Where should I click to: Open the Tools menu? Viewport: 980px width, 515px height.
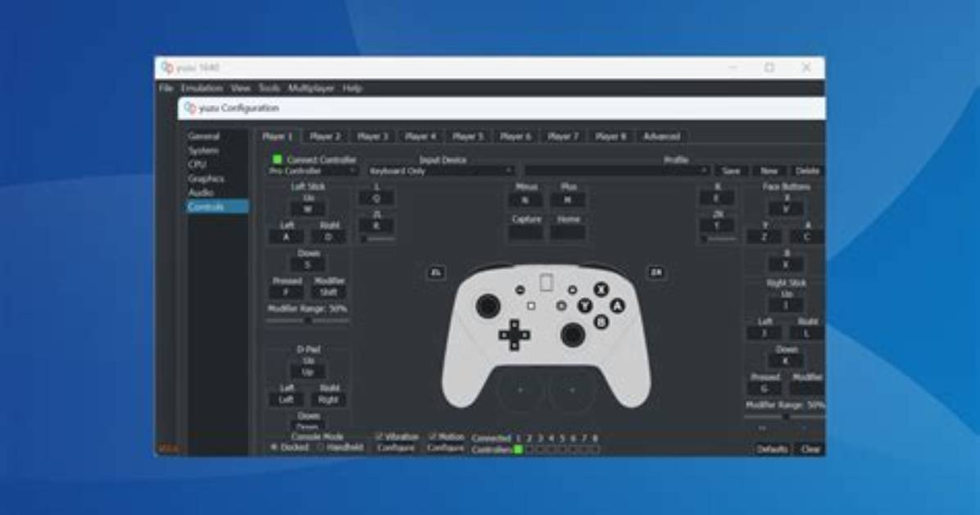tap(270, 89)
